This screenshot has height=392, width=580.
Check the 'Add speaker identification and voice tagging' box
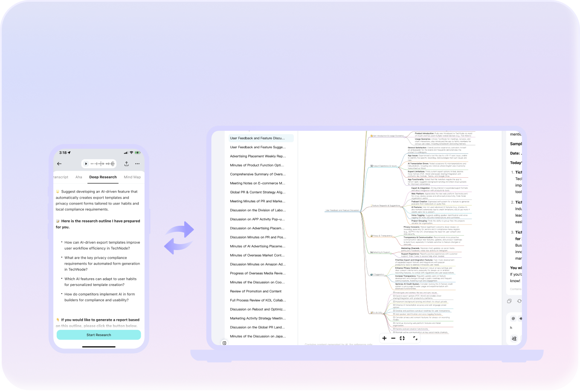click(394, 314)
